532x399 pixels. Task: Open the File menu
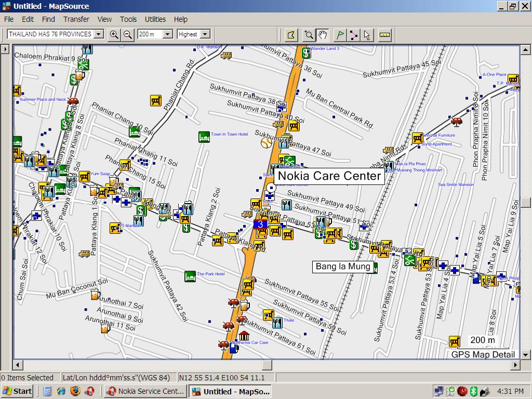point(9,19)
